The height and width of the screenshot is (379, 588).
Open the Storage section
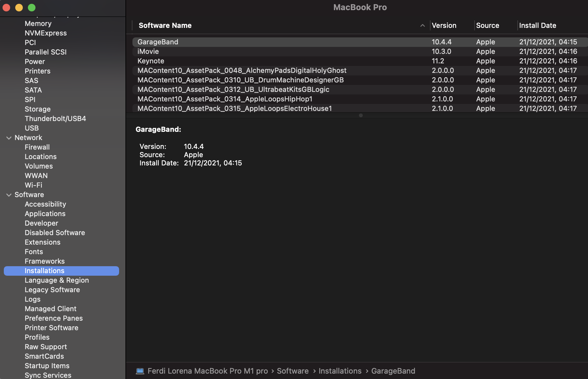tap(38, 109)
